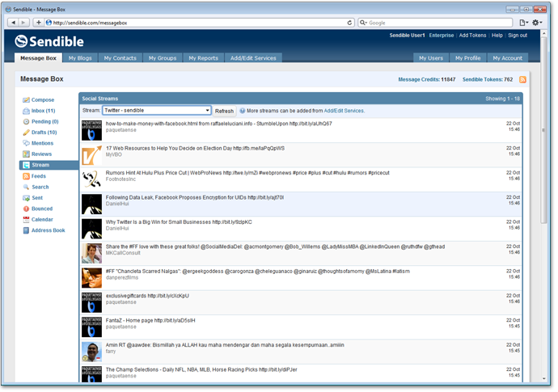Click the scrollbar up arrow
The image size is (558, 392).
[543, 34]
